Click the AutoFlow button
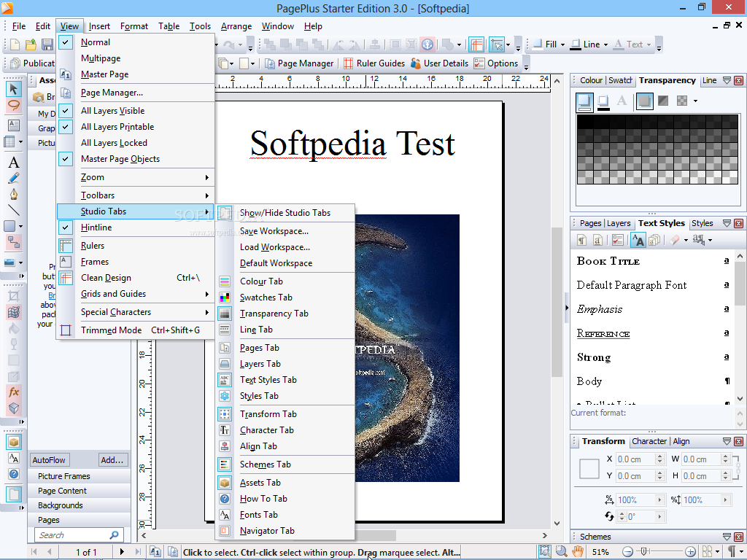The width and height of the screenshot is (747, 560). (x=49, y=460)
